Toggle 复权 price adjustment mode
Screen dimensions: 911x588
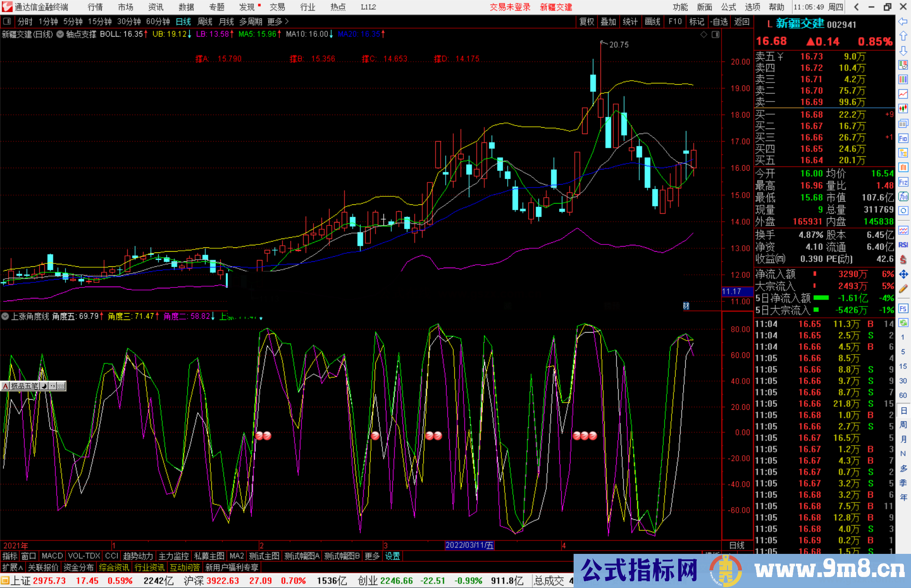pyautogui.click(x=587, y=21)
